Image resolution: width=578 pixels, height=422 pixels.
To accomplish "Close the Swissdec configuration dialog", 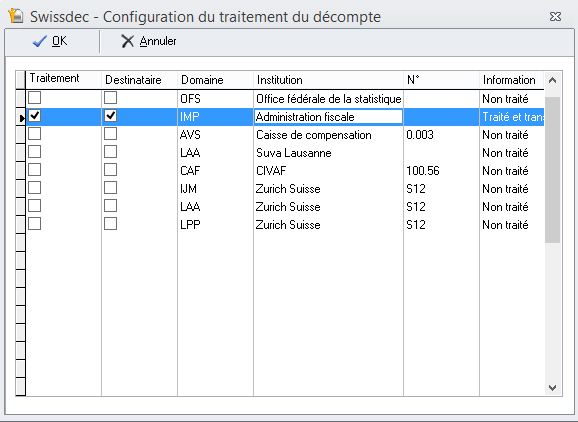I will tap(556, 17).
